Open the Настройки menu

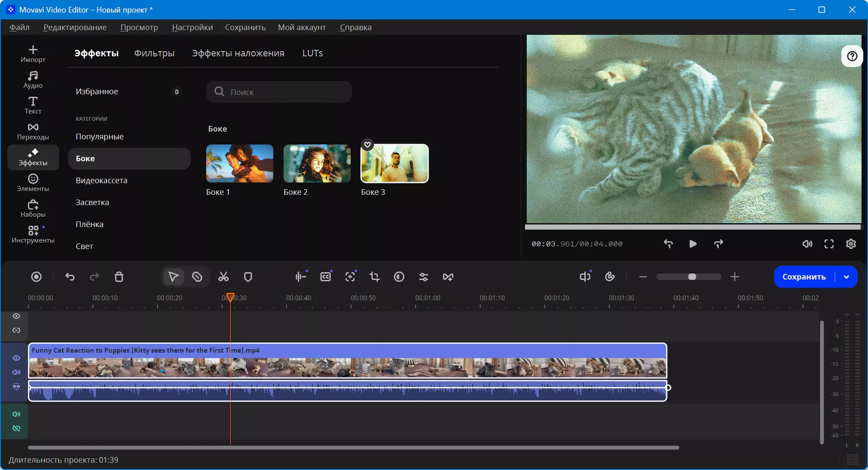coord(192,27)
